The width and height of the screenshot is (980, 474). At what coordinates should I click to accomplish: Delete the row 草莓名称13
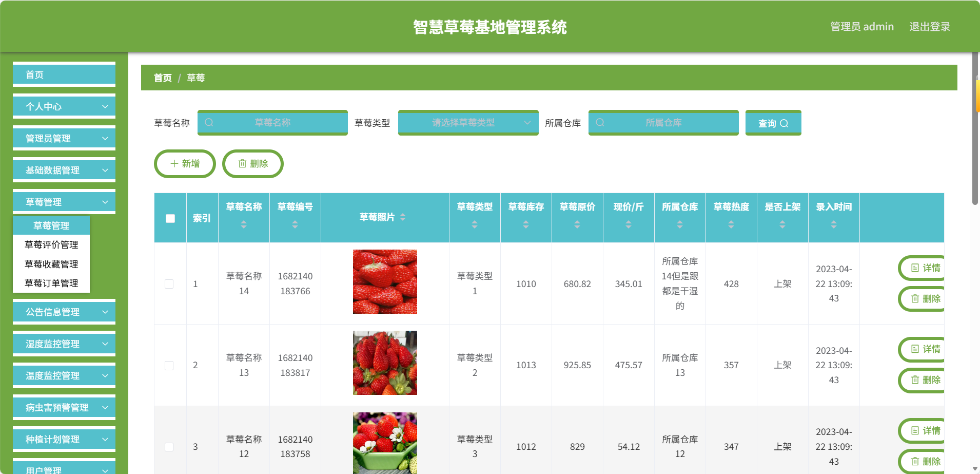[922, 380]
